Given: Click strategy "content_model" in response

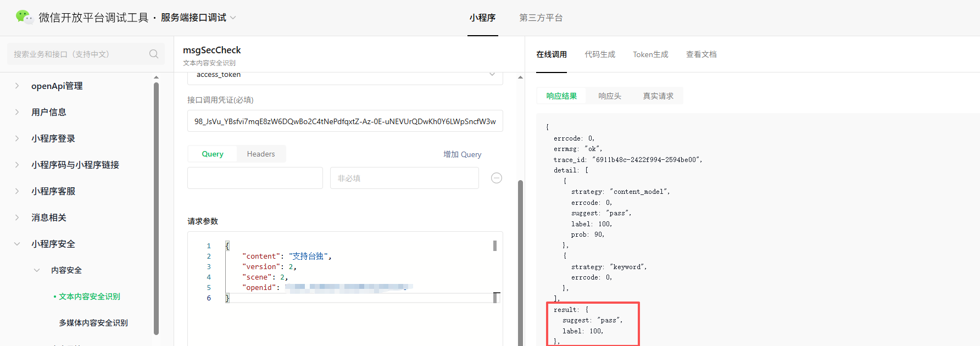Looking at the screenshot, I should 621,192.
